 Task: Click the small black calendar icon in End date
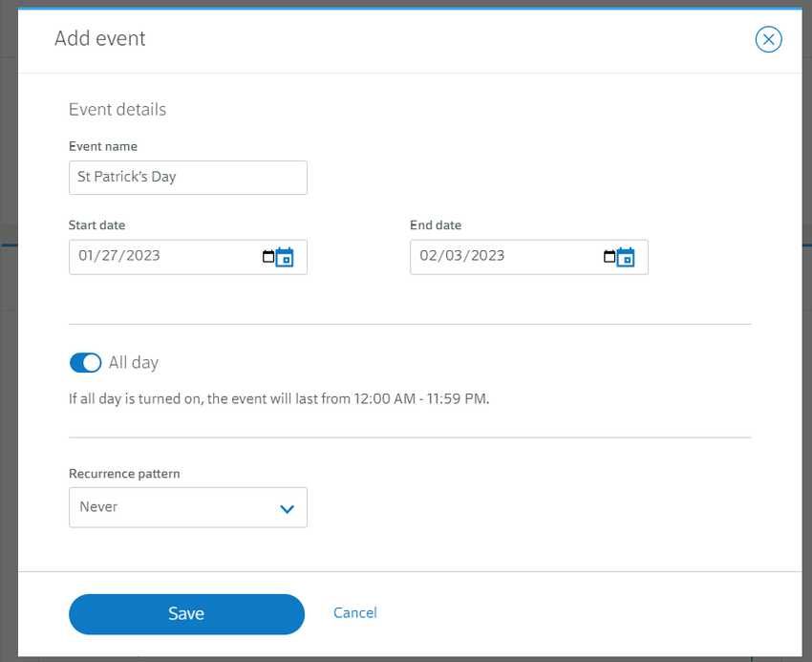click(x=609, y=256)
